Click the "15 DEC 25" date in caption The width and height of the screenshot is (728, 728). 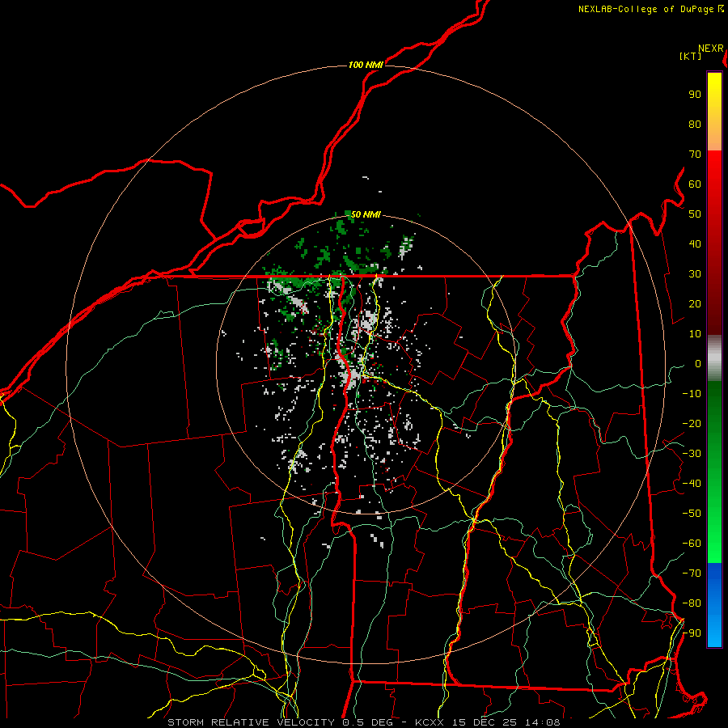(x=485, y=722)
